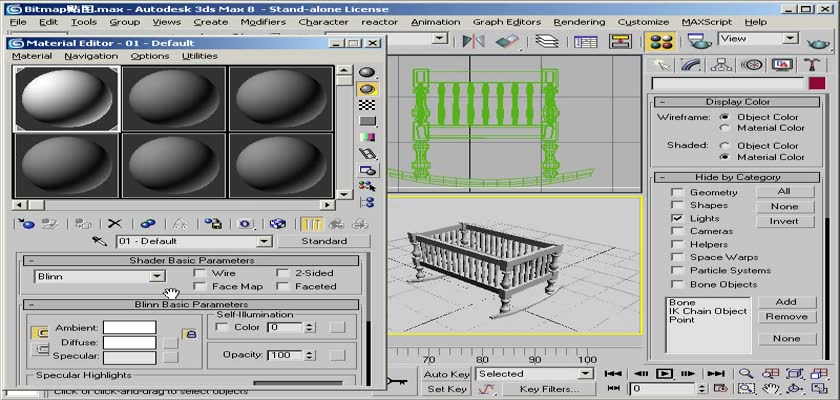Toggle Show Map in Viewport cube icon
The image size is (840, 400).
point(278,223)
